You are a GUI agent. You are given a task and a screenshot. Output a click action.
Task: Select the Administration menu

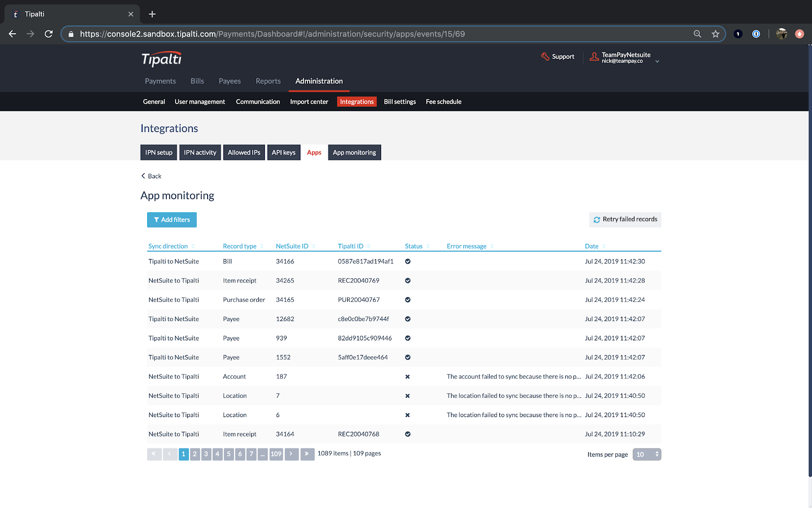coord(319,81)
